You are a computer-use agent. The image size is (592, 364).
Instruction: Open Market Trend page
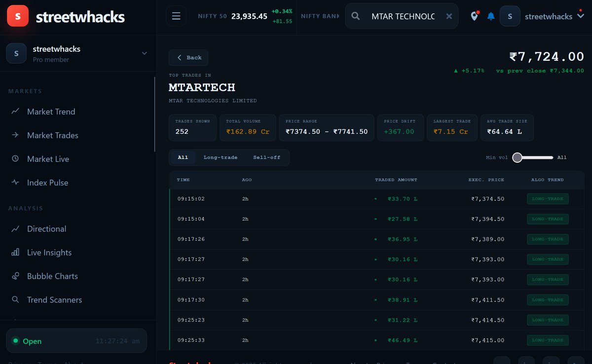tap(51, 112)
